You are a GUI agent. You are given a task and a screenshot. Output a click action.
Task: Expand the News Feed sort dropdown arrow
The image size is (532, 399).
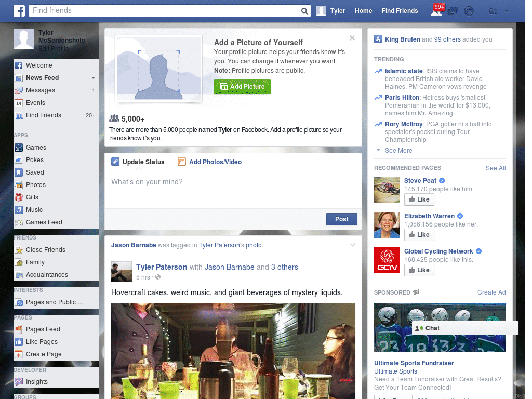click(x=93, y=78)
